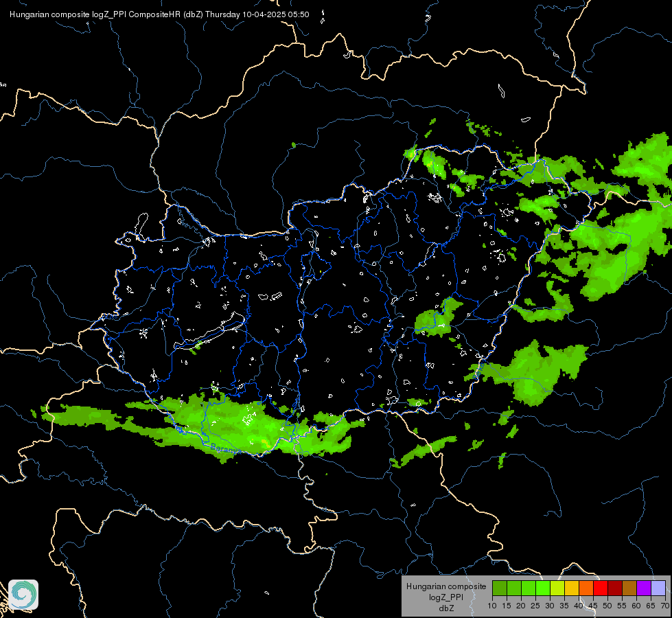Click the 'logZ_PPI' legend label
Image resolution: width=672 pixels, height=618 pixels.
coord(446,597)
